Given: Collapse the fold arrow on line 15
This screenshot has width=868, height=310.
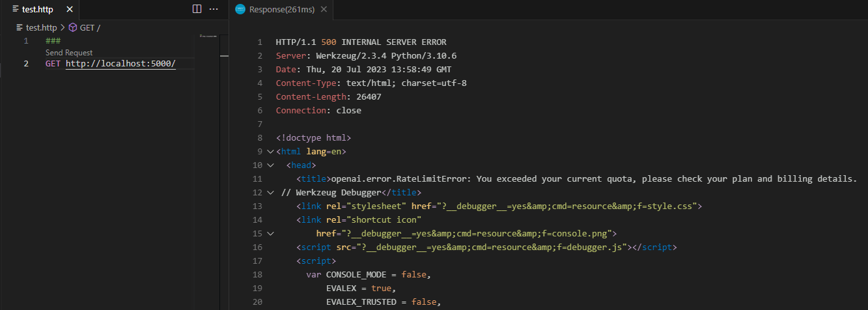Looking at the screenshot, I should click(270, 234).
